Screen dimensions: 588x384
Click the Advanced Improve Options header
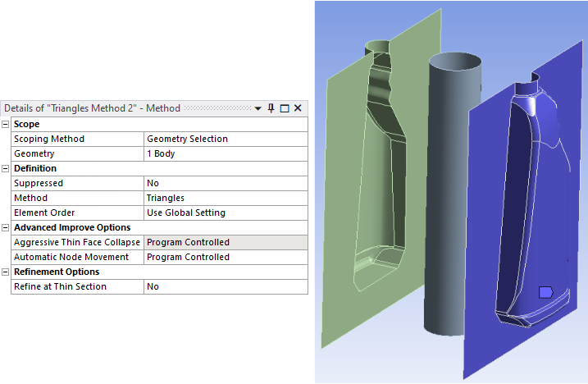[x=159, y=227]
